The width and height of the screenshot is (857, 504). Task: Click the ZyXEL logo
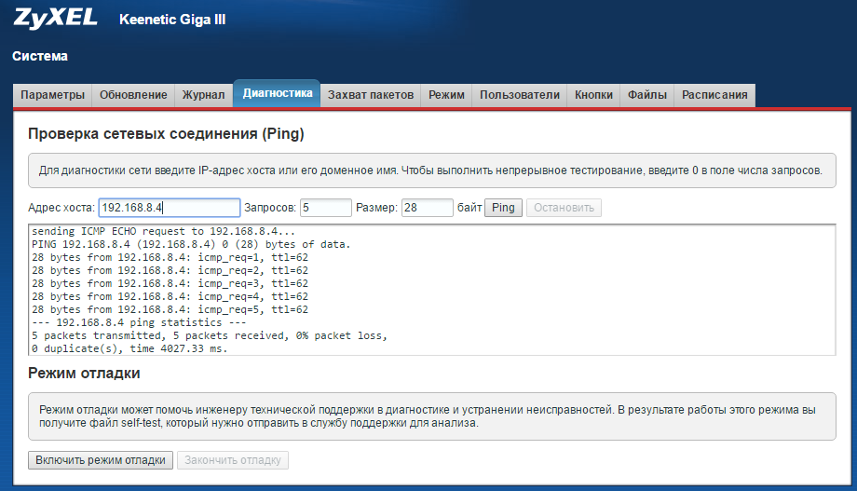click(55, 19)
